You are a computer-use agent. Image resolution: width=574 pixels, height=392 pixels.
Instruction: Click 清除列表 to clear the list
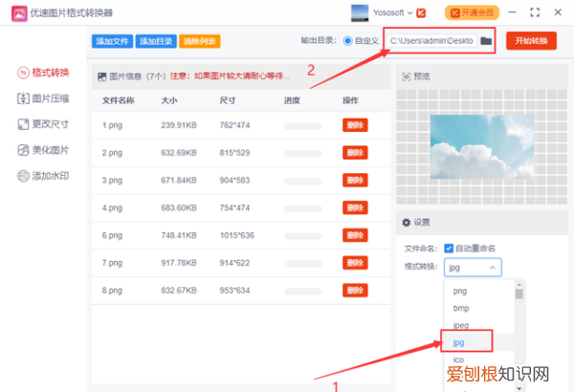(200, 41)
